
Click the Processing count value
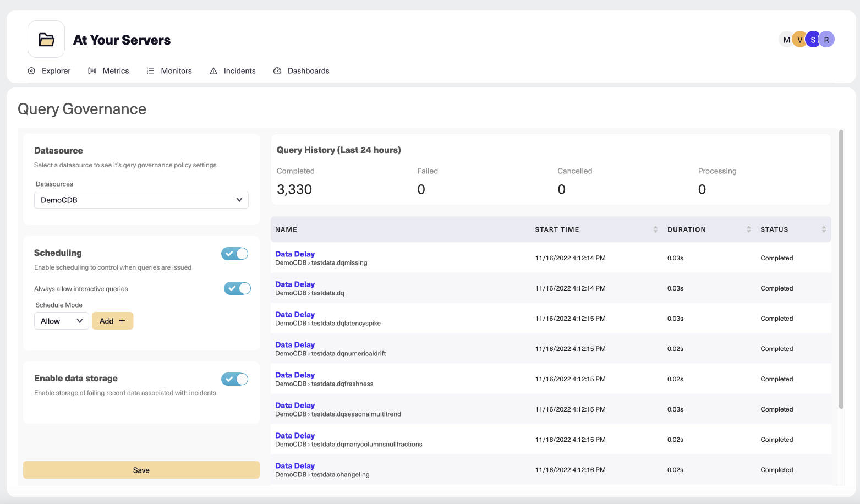(x=702, y=189)
